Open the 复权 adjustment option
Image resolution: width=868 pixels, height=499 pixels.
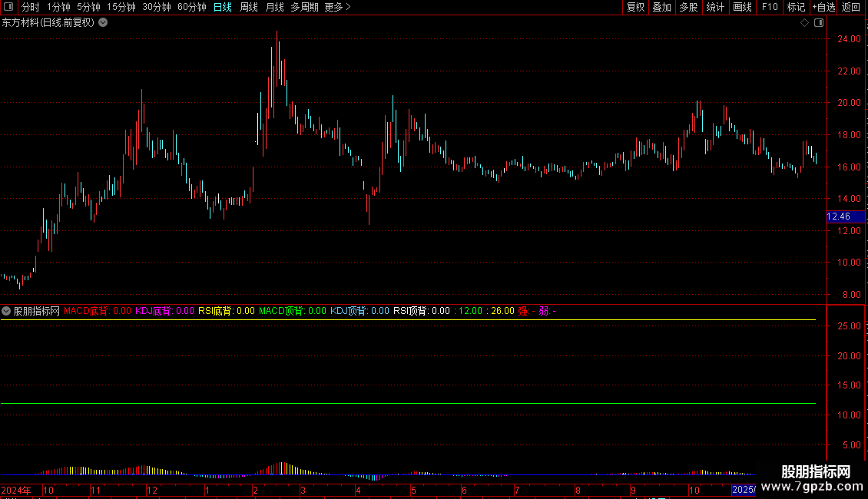635,7
